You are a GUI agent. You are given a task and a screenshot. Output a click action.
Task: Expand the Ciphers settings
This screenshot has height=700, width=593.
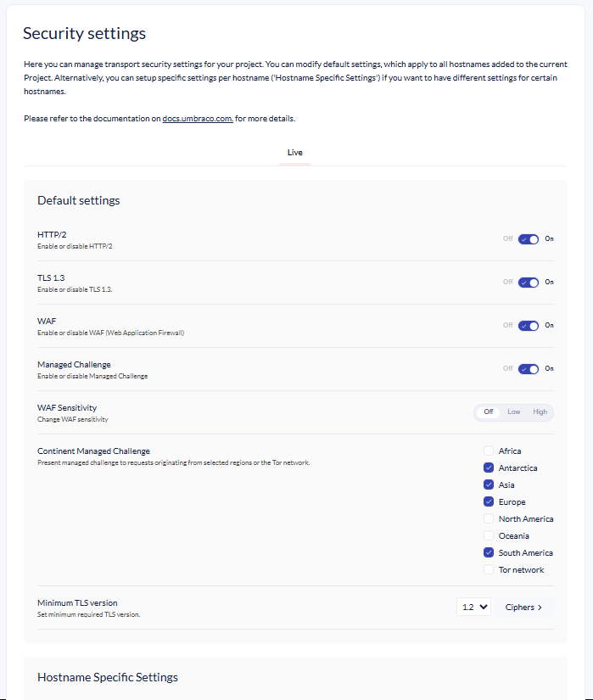(x=525, y=606)
